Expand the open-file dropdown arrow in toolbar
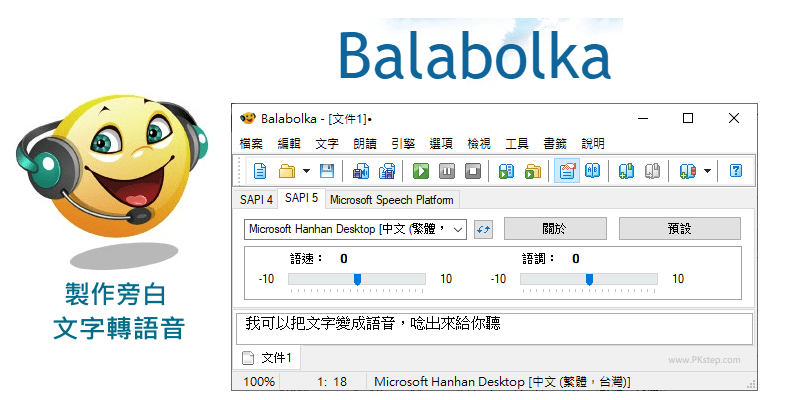 click(306, 170)
